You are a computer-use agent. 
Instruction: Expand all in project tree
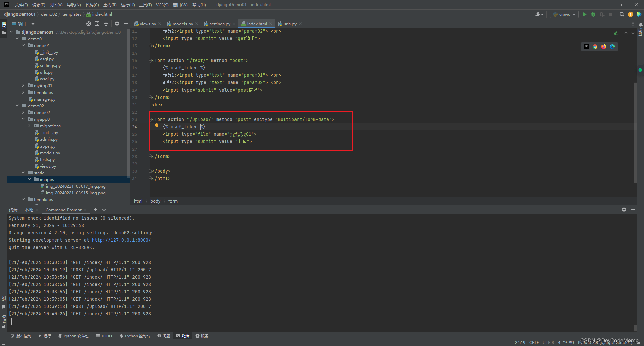[x=97, y=24]
